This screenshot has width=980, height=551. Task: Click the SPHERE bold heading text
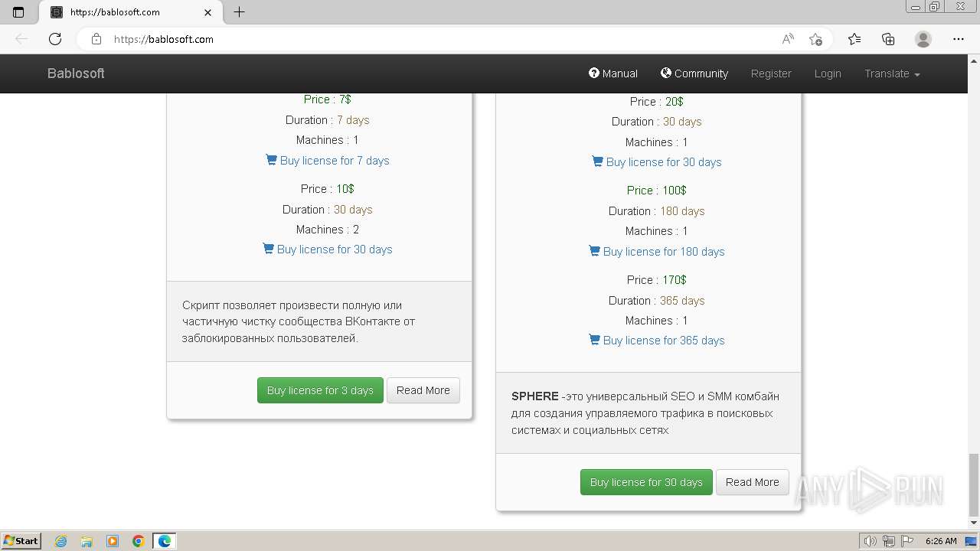pos(534,396)
